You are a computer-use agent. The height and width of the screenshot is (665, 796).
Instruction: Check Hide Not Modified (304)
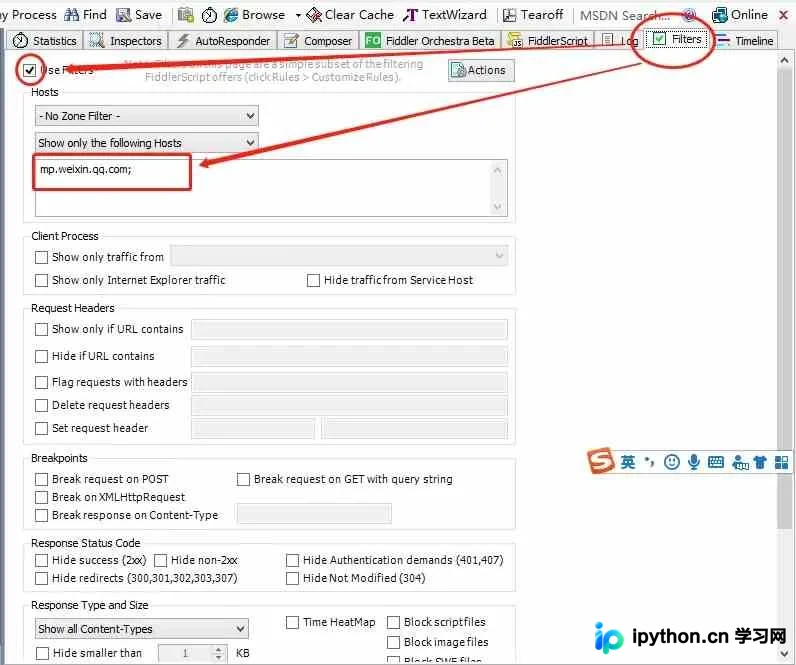pos(292,578)
